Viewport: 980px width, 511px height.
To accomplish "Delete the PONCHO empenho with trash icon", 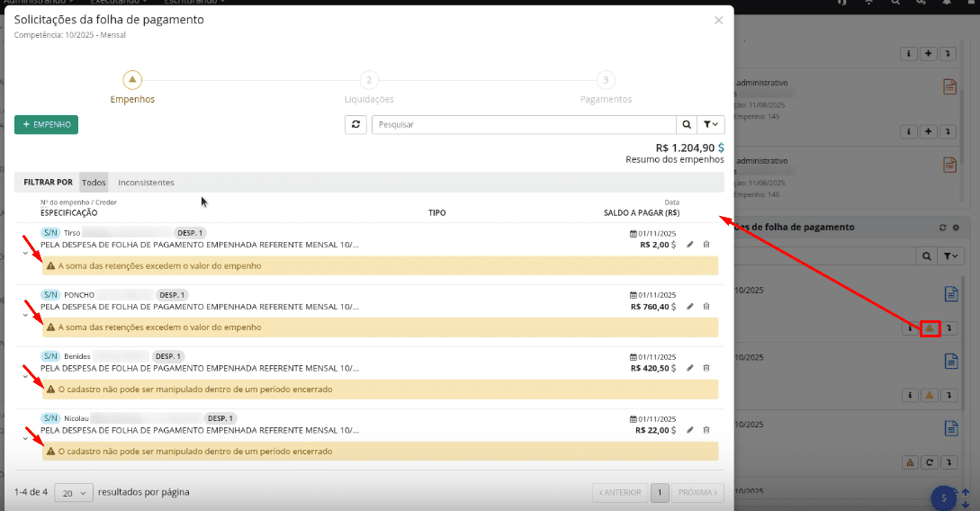I will pos(706,307).
